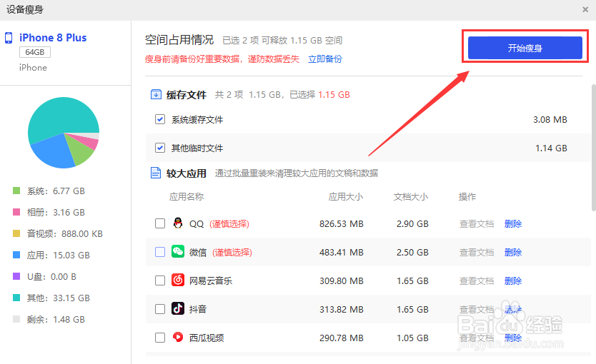Screen dimensions: 596x364
Task: Click the NetEase Cloud Music icon
Action: [178, 280]
